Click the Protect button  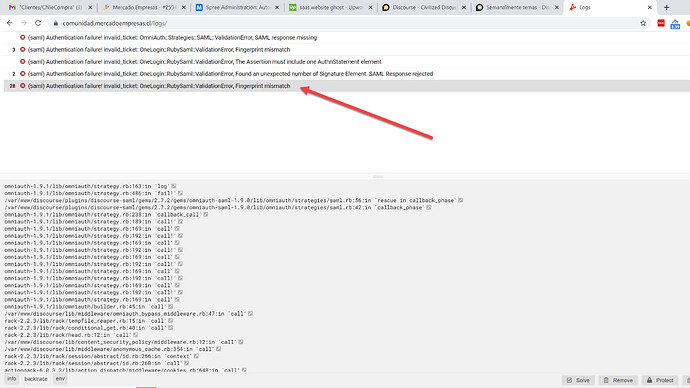(660, 380)
